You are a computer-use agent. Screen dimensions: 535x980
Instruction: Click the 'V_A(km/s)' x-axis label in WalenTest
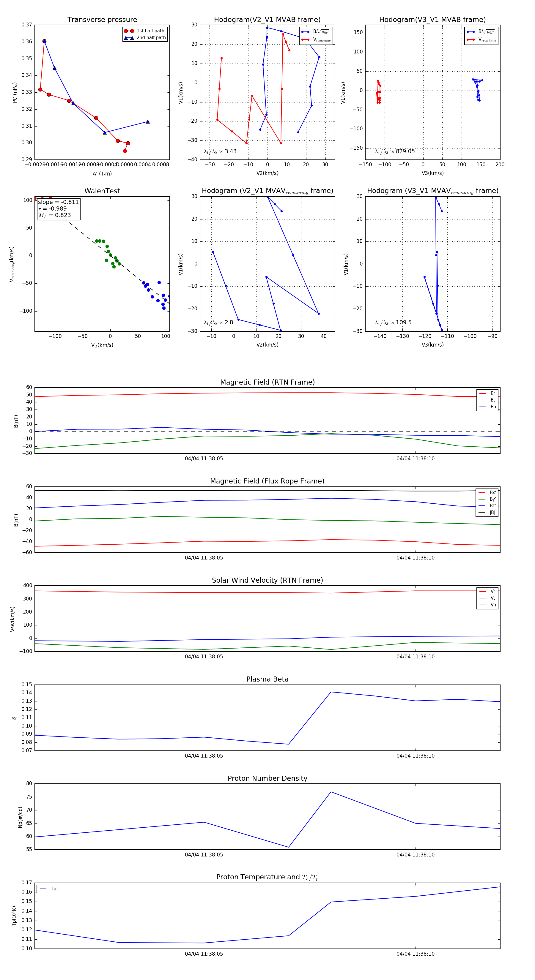click(x=102, y=345)
